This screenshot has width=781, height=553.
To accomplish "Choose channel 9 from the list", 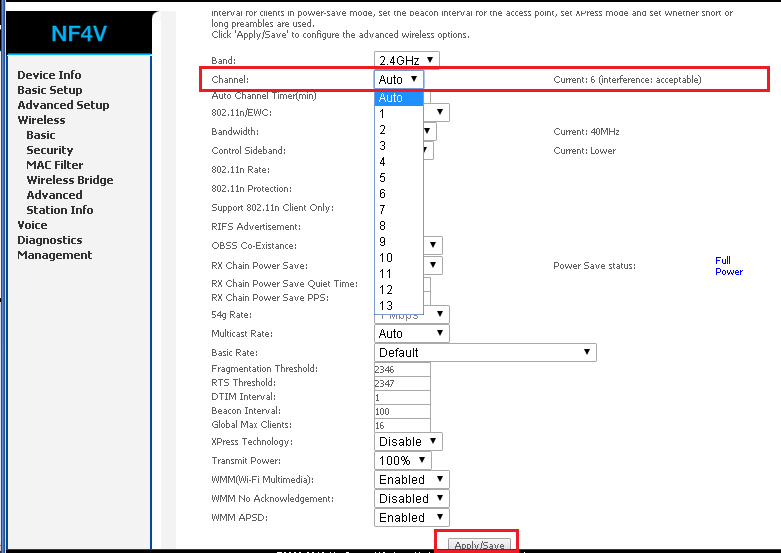I will tap(398, 242).
